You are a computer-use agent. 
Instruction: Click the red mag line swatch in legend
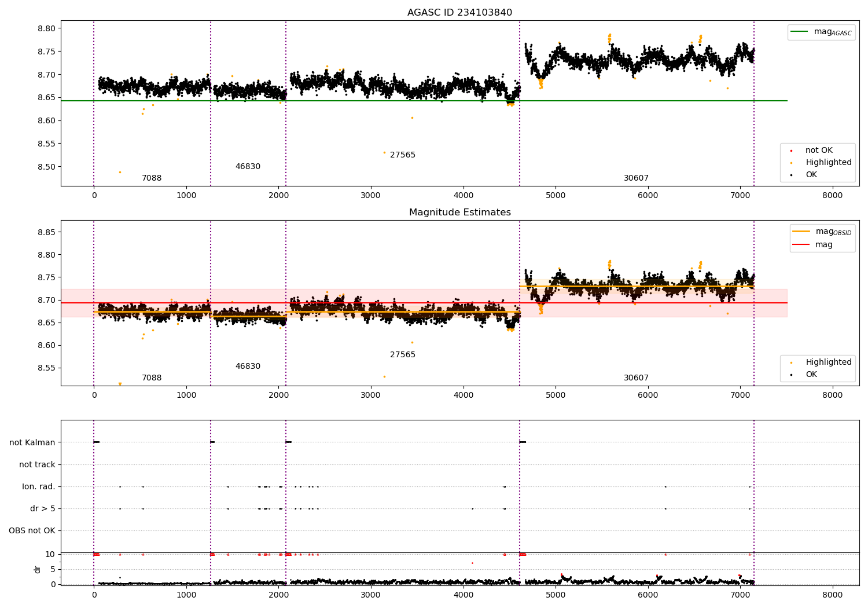coord(801,245)
